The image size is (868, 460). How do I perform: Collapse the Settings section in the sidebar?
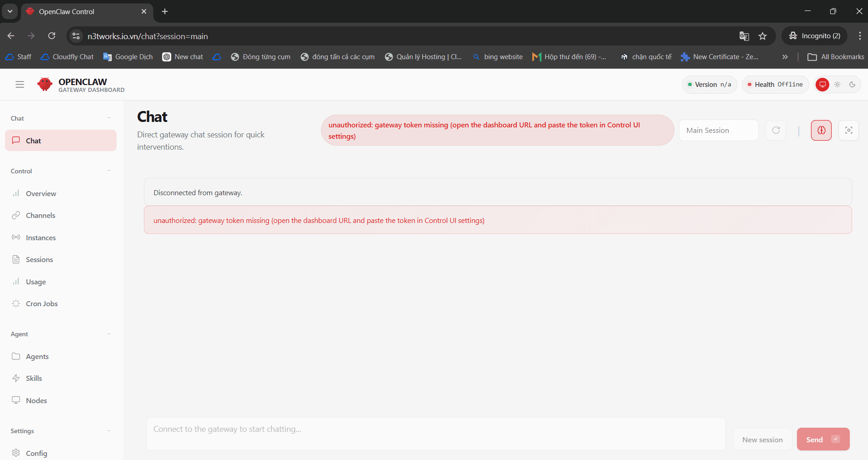pos(109,431)
